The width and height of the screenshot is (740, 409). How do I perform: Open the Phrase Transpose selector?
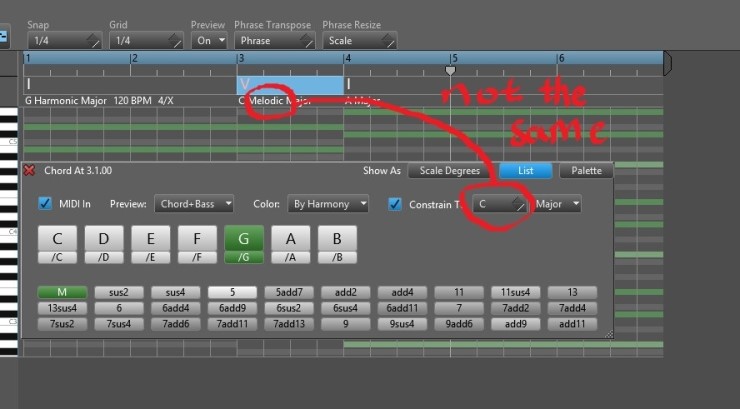[275, 41]
